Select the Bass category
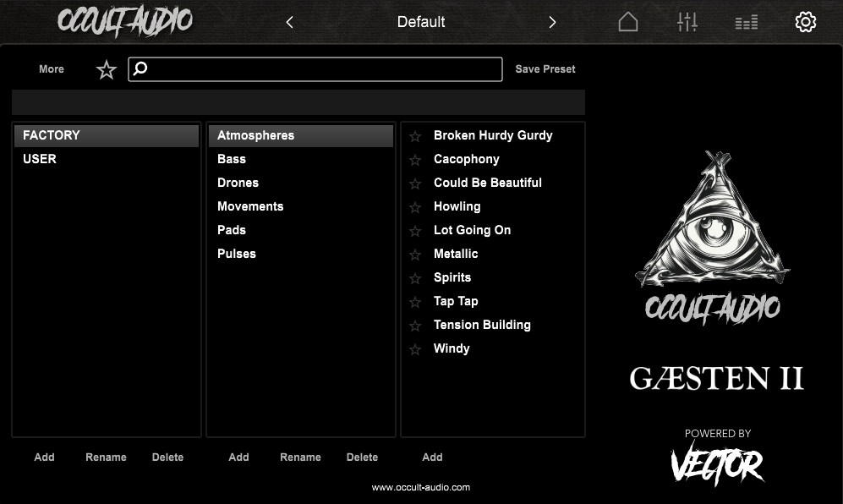This screenshot has width=843, height=504. [x=300, y=159]
